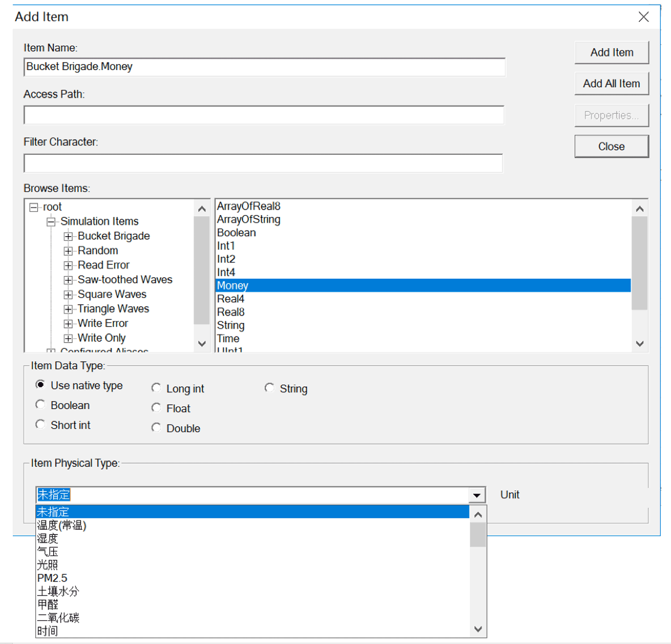Click the Item Name input field
Screen dimensions: 671x644
point(264,67)
